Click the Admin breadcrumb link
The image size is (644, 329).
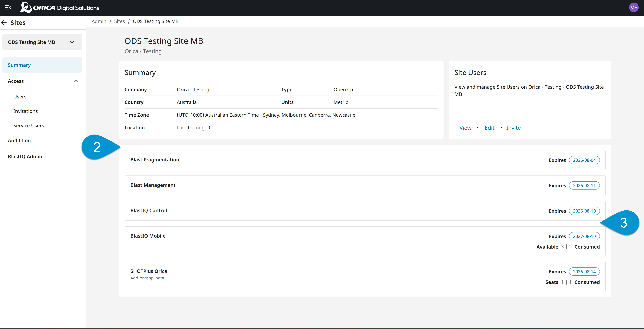99,21
